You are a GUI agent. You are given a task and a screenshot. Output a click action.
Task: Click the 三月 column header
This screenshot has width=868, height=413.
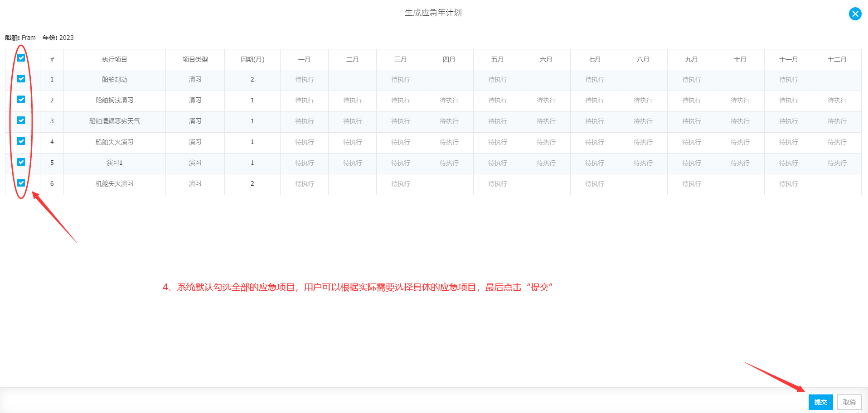(401, 59)
